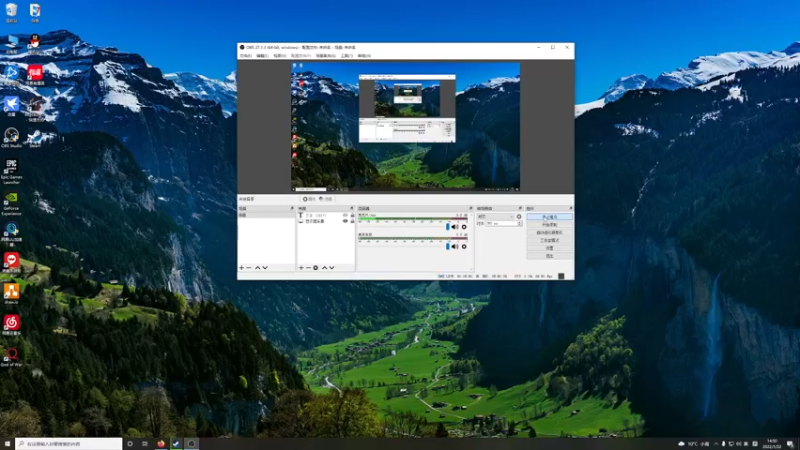Move selected source down in Sources panel
Image resolution: width=800 pixels, height=450 pixels.
tap(332, 268)
